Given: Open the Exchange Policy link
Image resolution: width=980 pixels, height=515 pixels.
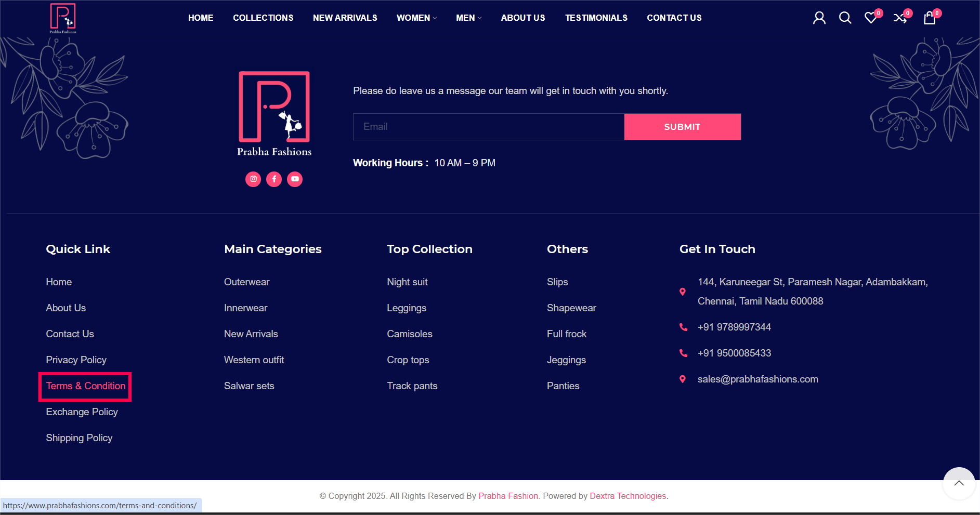Looking at the screenshot, I should (x=82, y=412).
